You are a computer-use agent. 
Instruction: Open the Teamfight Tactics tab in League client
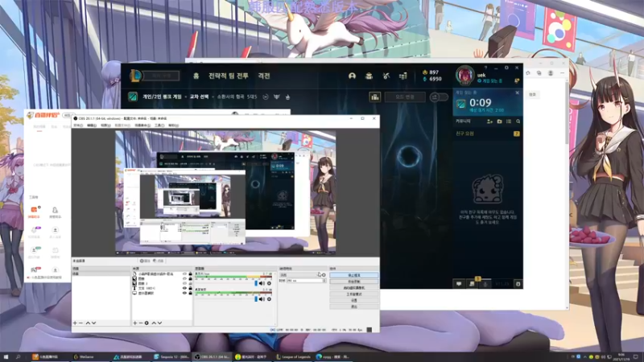229,76
